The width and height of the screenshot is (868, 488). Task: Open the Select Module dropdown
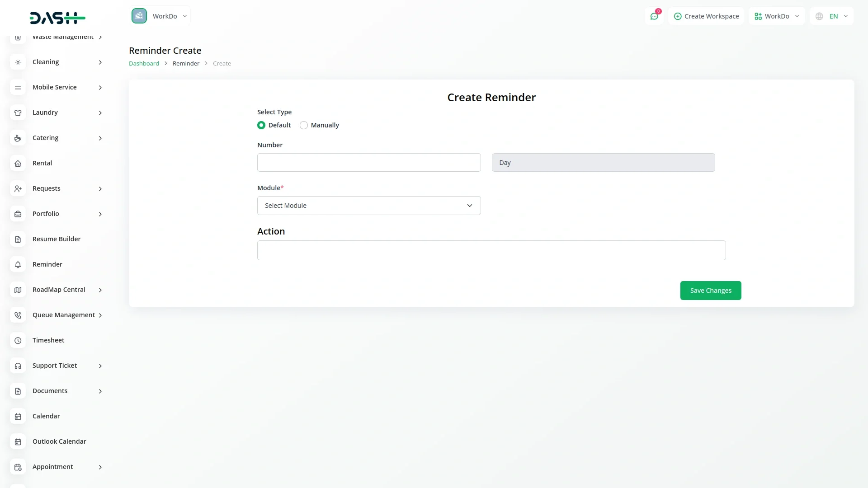point(368,206)
